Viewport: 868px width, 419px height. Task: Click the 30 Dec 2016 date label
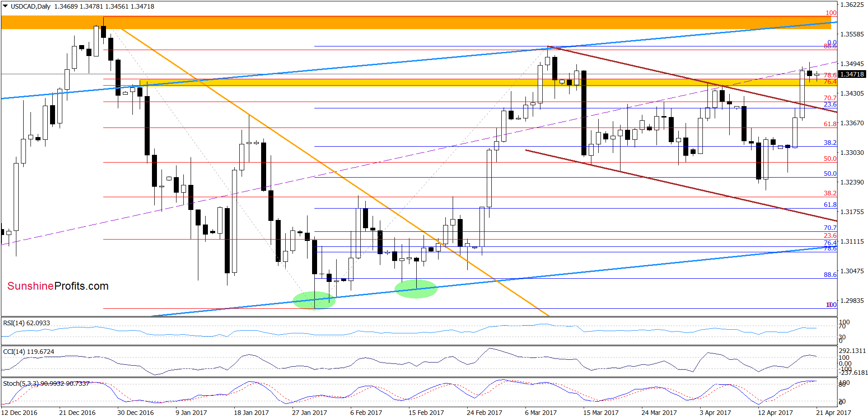tap(136, 413)
